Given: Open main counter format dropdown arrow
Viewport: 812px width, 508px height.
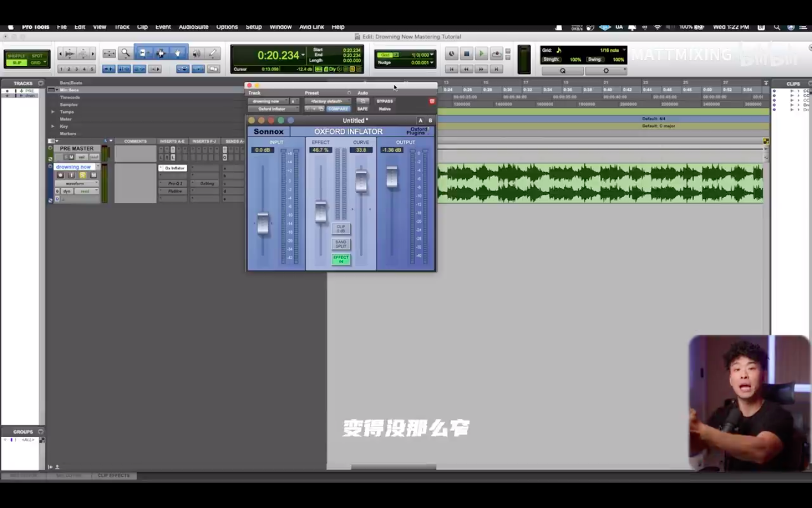Looking at the screenshot, I should tap(303, 55).
